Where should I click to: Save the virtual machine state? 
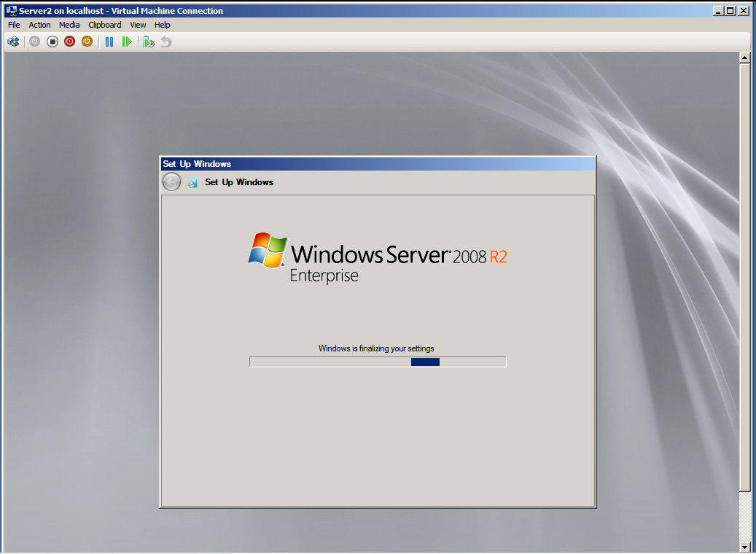click(x=87, y=42)
